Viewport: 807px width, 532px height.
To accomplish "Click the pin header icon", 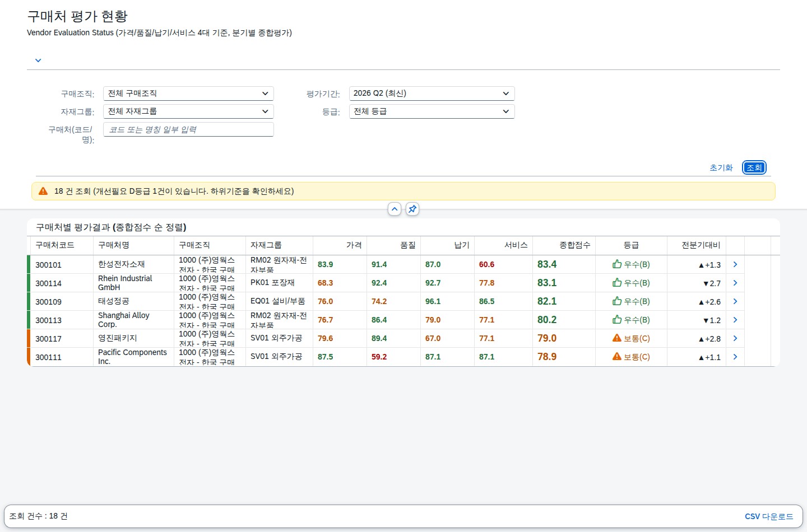I will (x=412, y=209).
